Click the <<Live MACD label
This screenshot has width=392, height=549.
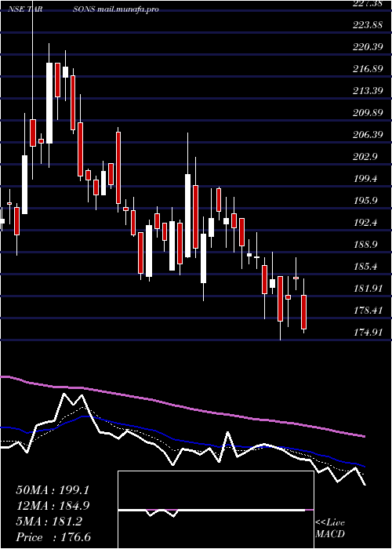pyautogui.click(x=330, y=529)
